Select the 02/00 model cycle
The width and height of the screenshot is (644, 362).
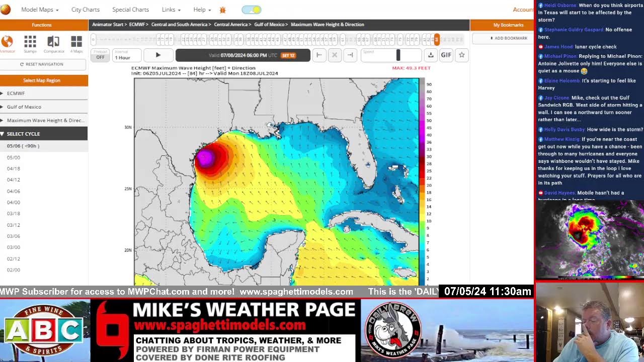[14, 269]
